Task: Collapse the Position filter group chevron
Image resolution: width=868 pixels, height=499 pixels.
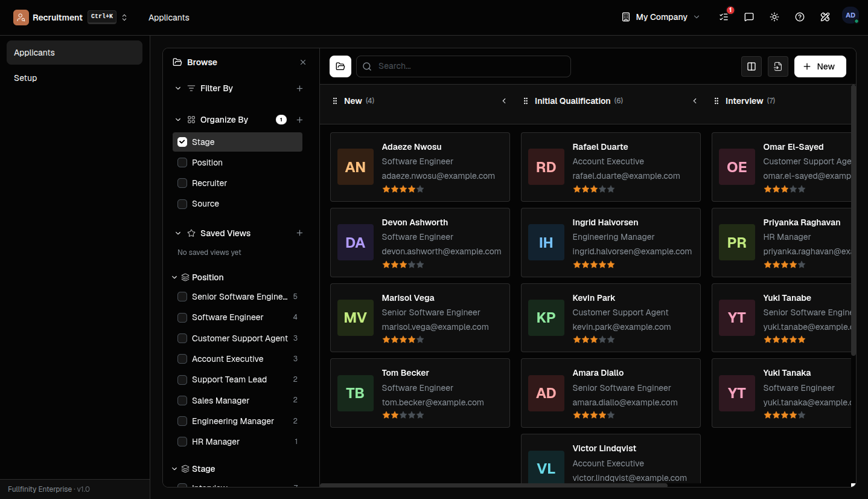Action: coord(175,277)
